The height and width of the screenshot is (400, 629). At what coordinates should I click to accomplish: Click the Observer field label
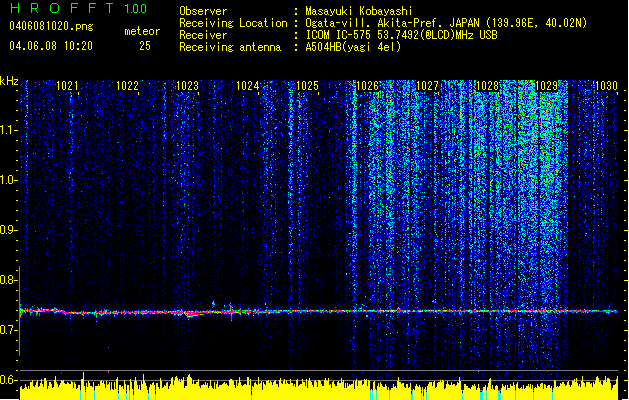[x=203, y=11]
